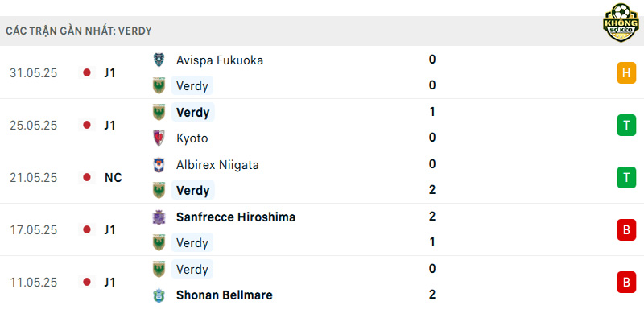Open the Avispa Fukuoka team link
Screen dimensions: 644x322
(x=219, y=60)
